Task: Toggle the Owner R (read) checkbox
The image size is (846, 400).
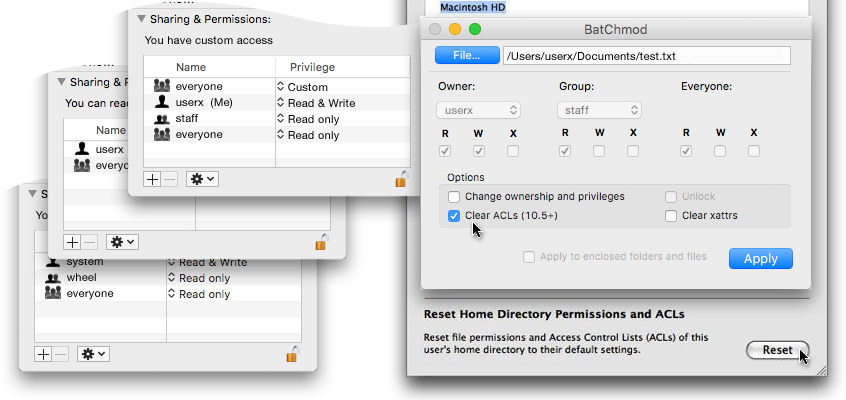Action: click(x=445, y=151)
